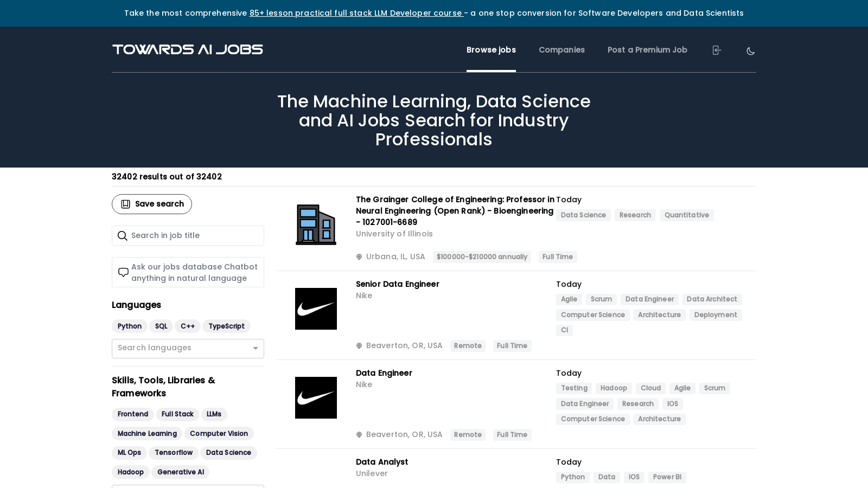Viewport: 868px width, 488px height.
Task: Toggle dark mode with the moon icon
Action: tap(751, 51)
